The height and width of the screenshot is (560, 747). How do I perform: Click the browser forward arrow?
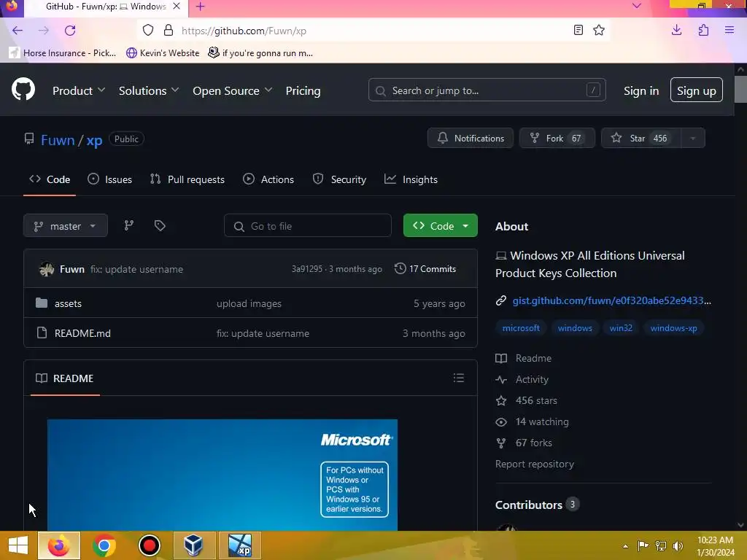43,31
